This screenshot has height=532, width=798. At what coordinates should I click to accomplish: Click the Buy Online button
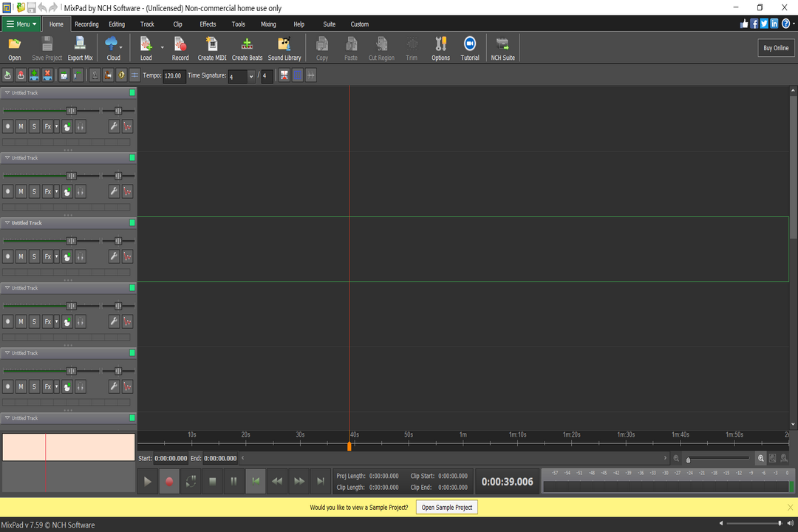coord(775,47)
